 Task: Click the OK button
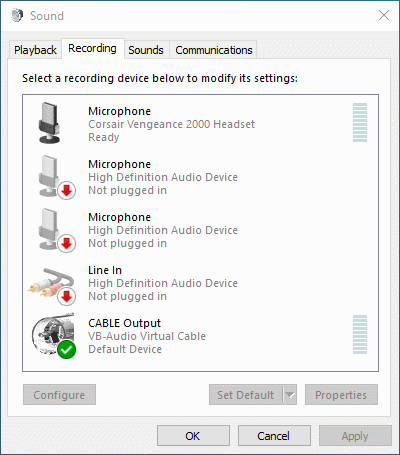click(x=193, y=436)
